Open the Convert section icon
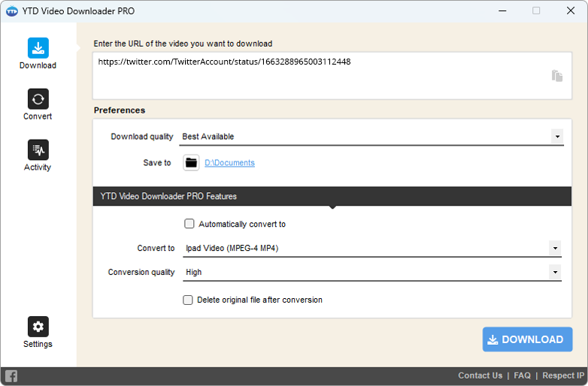The width and height of the screenshot is (588, 386). point(38,99)
